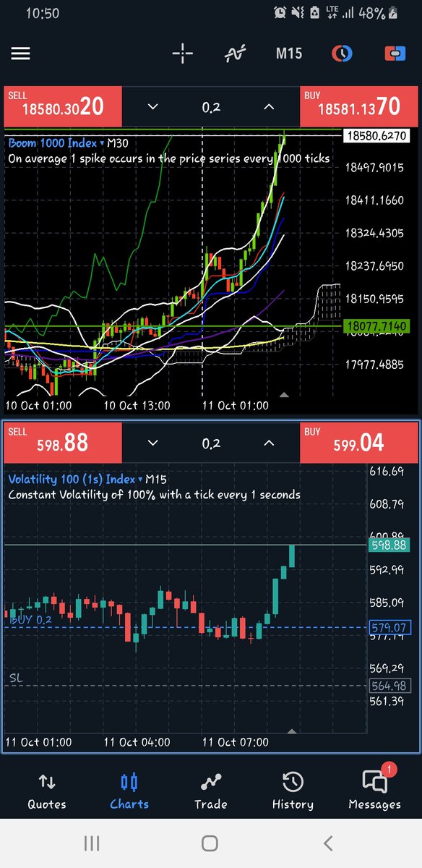Image resolution: width=422 pixels, height=868 pixels.
Task: Buy Boom 1000 at 18581.1370
Action: click(x=358, y=107)
